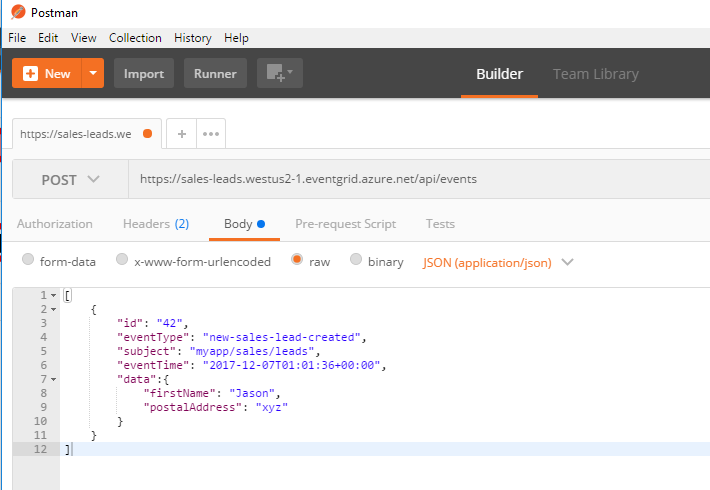Open the History menu

193,38
